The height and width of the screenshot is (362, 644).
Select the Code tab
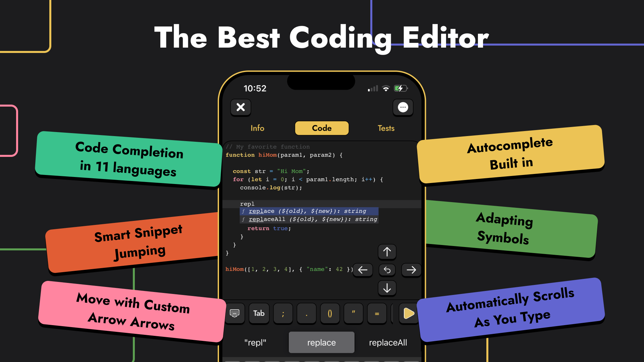pos(321,128)
